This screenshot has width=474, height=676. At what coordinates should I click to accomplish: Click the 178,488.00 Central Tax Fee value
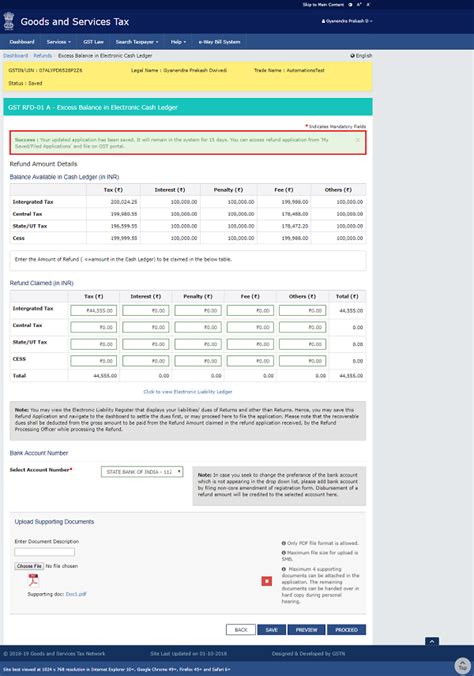[295, 214]
